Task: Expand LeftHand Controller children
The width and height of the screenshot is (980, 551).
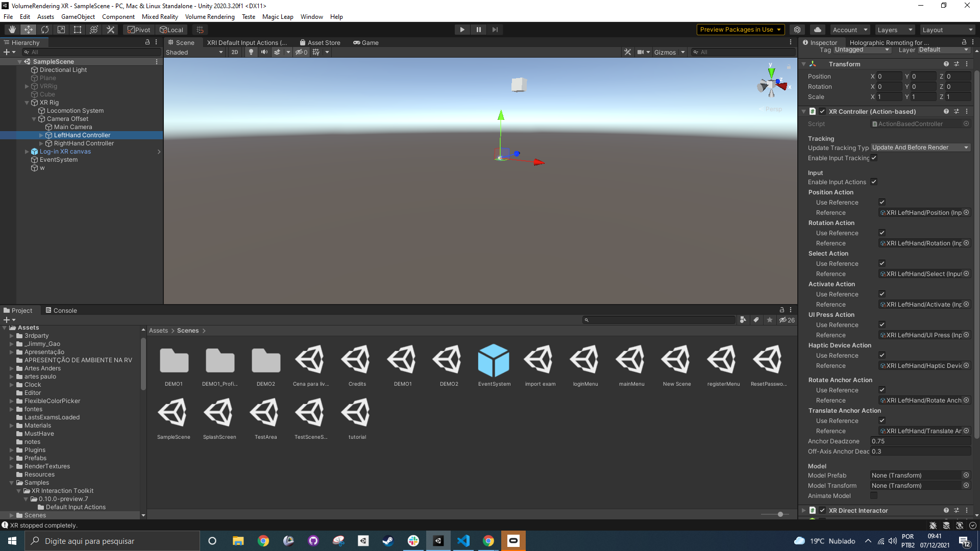Action: 41,135
